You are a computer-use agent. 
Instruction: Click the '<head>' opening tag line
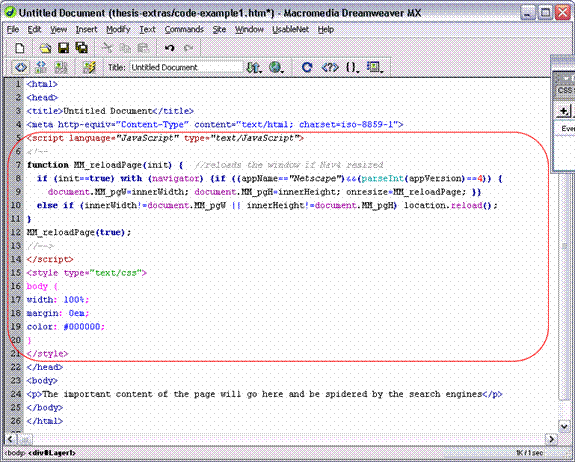pyautogui.click(x=42, y=98)
